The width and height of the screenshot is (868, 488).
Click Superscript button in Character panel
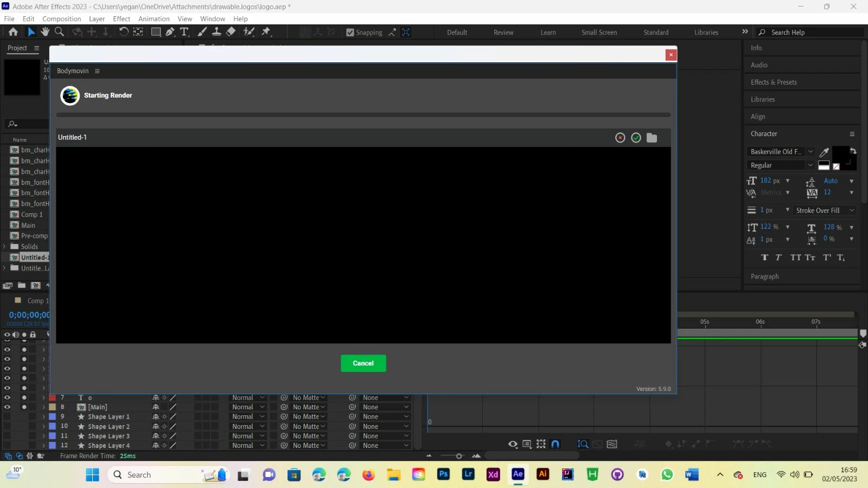pos(827,258)
